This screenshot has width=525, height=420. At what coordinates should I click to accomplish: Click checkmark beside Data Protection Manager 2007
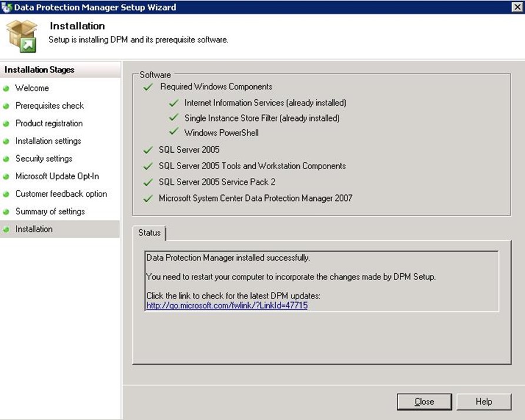point(148,199)
